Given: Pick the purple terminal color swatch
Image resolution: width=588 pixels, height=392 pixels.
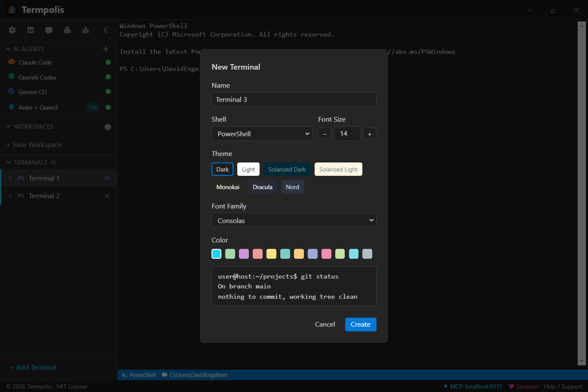Looking at the screenshot, I should point(244,254).
